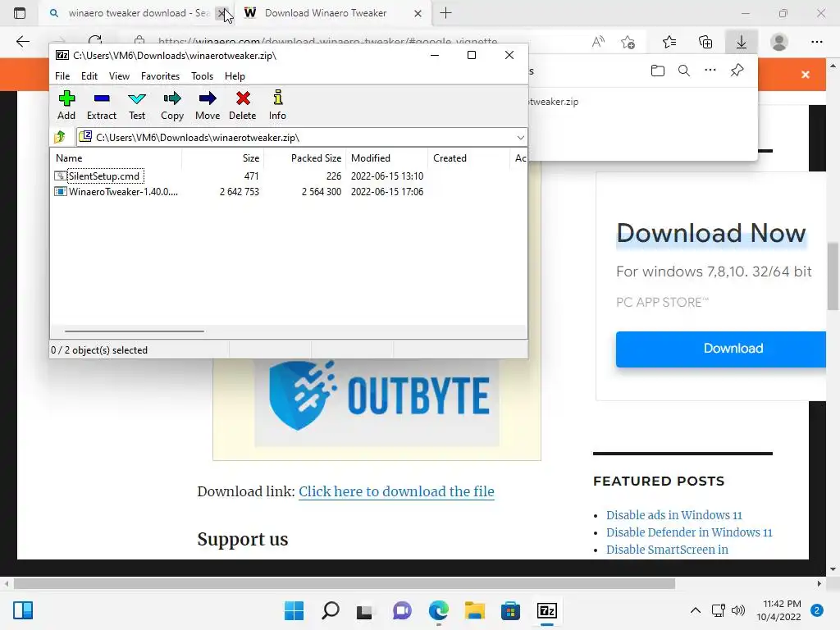840x630 pixels.
Task: Select WinaeroTweaker-1.40.0 file row
Action: pyautogui.click(x=288, y=191)
